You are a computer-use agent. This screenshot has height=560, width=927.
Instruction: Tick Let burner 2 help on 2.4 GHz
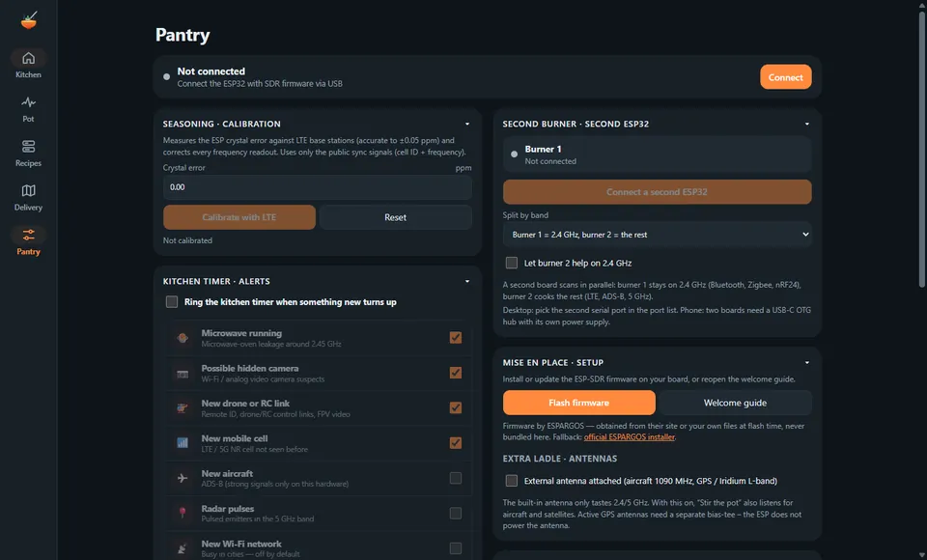(512, 264)
